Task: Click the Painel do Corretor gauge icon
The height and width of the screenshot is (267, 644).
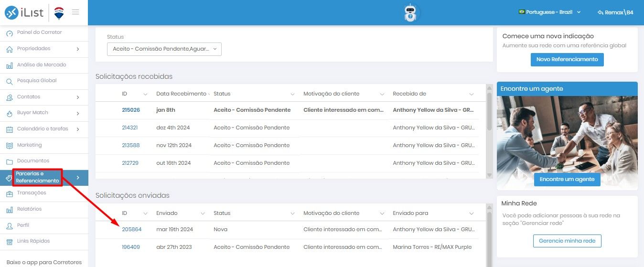Action: pyautogui.click(x=10, y=33)
